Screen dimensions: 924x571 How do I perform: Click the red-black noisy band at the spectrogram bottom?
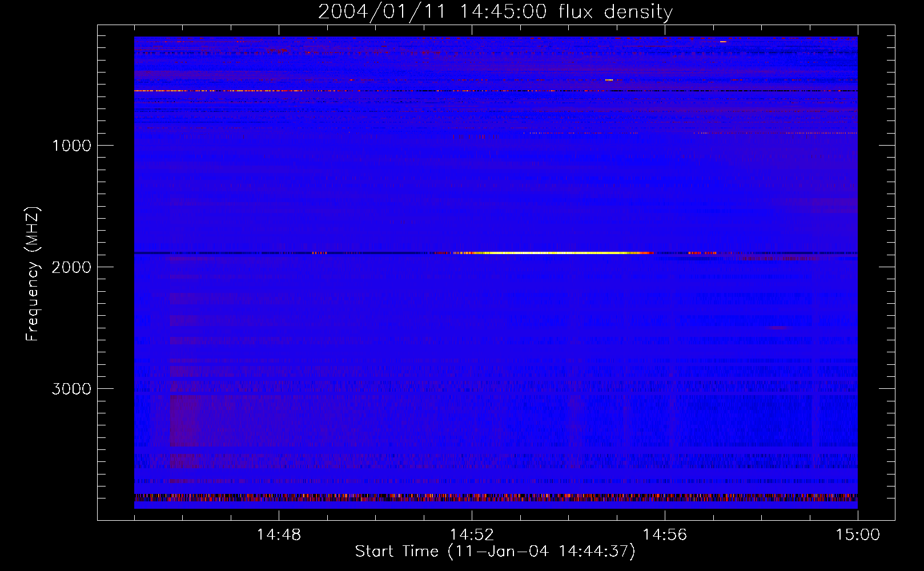pos(496,498)
